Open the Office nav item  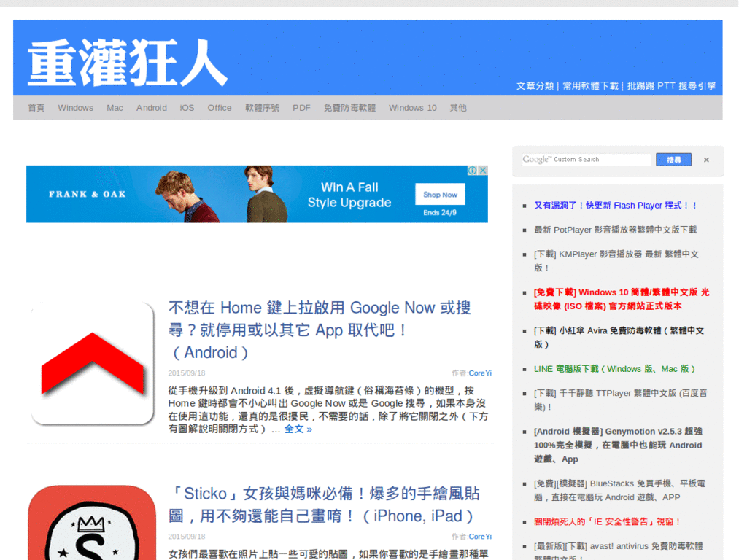[x=219, y=108]
